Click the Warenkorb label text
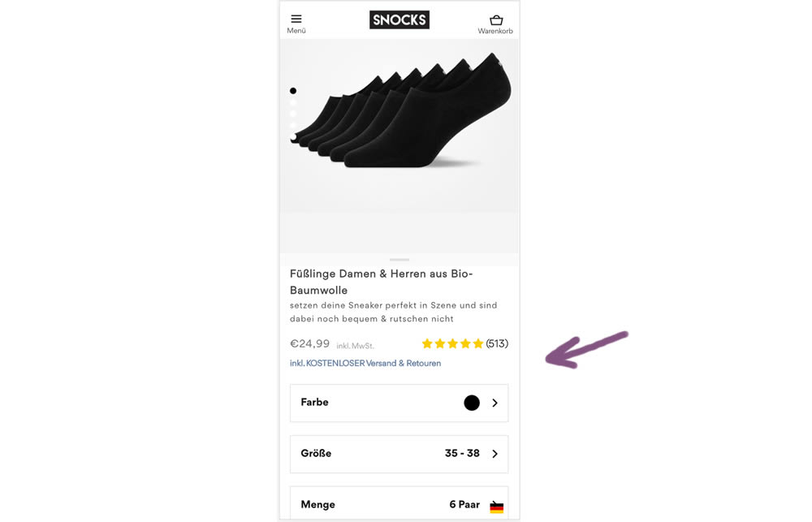Screen dimensions: 812x522 click(x=495, y=31)
